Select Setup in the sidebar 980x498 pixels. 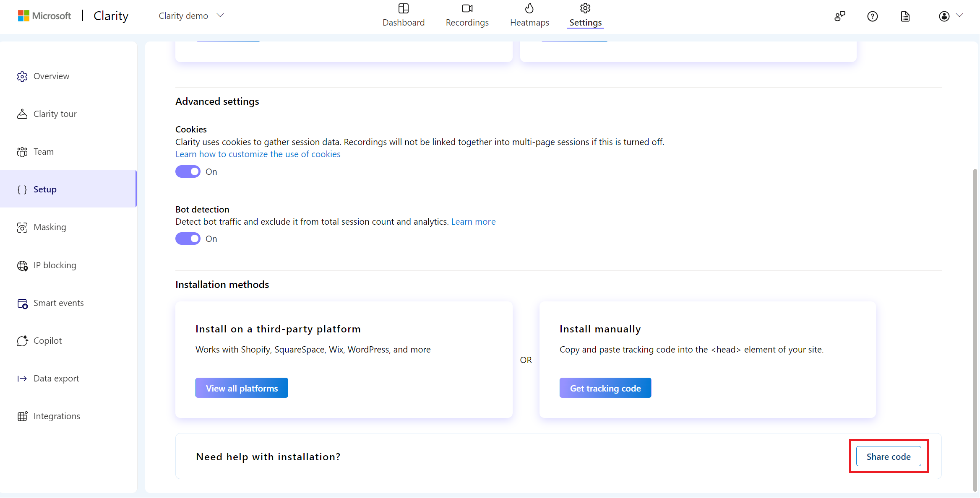(68, 189)
